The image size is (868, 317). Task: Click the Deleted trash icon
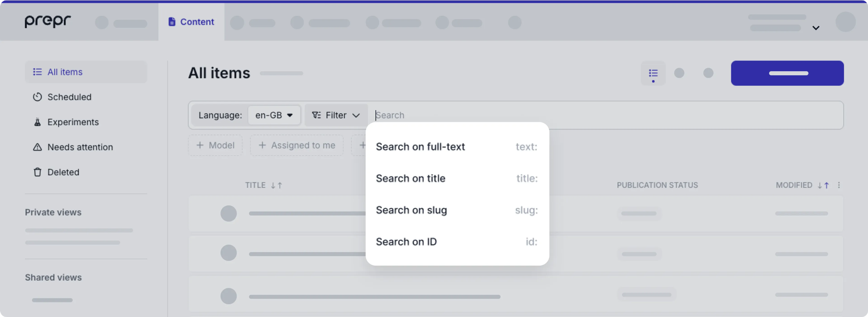37,172
